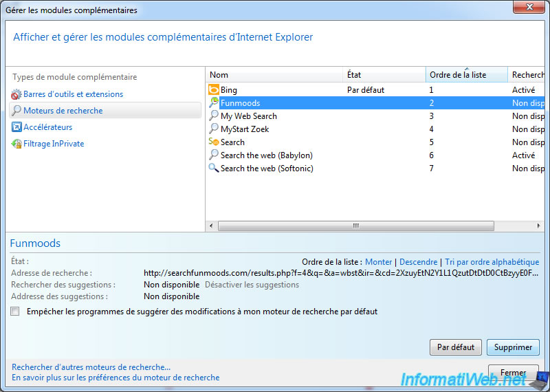Click the Barres d'outils et extensions icon
Image resolution: width=550 pixels, height=392 pixels.
point(16,94)
